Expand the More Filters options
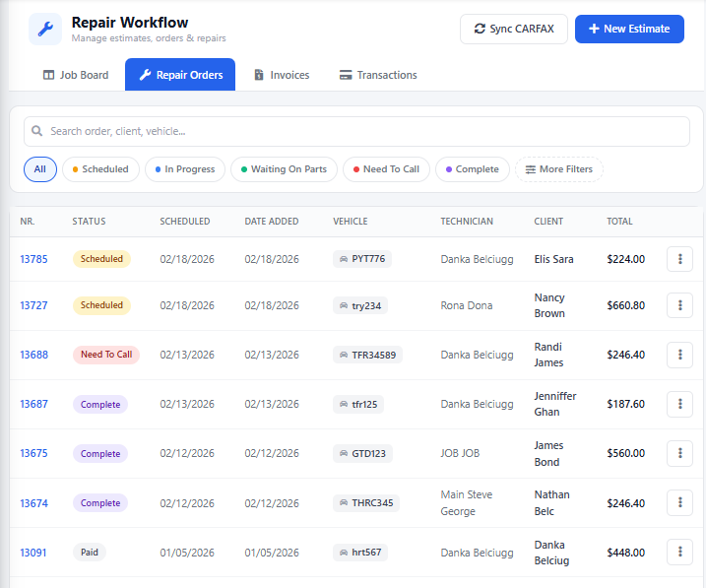 pyautogui.click(x=559, y=169)
